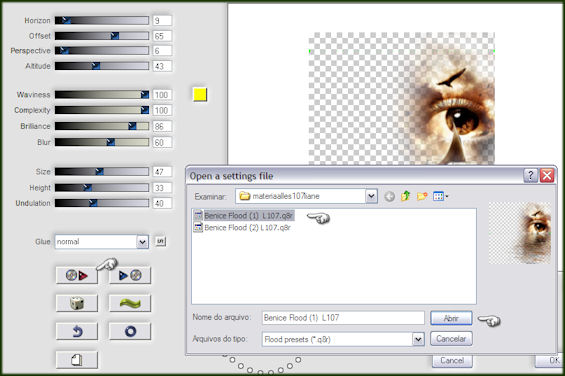Click the Nome do arquivo text field
The image size is (565, 376).
[x=343, y=318]
